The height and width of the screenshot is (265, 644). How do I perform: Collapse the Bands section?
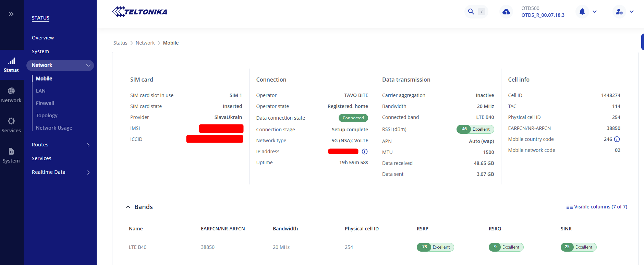[128, 207]
